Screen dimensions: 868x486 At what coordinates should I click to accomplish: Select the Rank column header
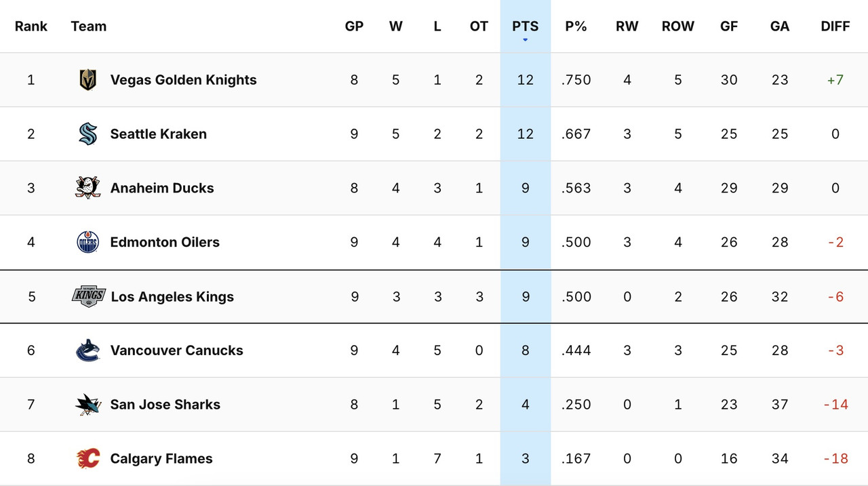click(31, 26)
